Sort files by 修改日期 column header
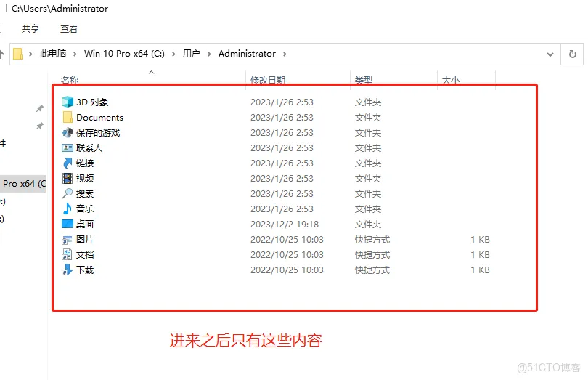588x380 pixels. point(268,80)
